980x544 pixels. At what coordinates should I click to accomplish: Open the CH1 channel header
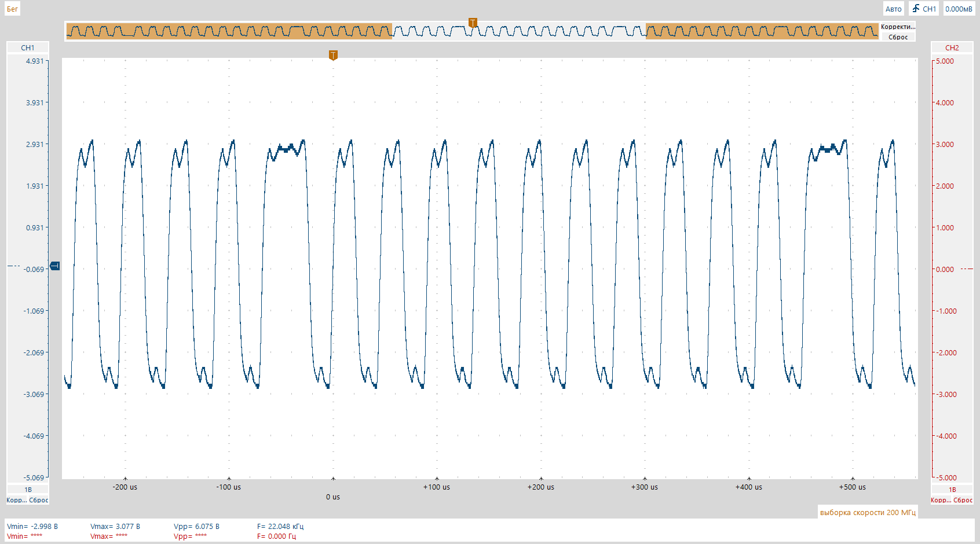click(28, 47)
